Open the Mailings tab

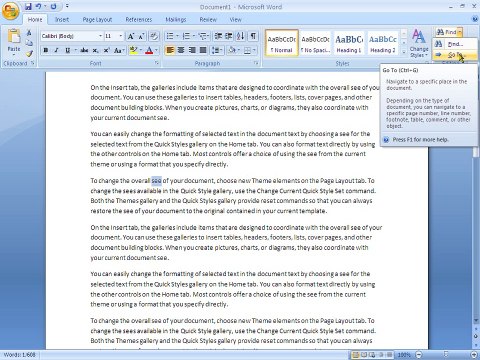(x=176, y=20)
